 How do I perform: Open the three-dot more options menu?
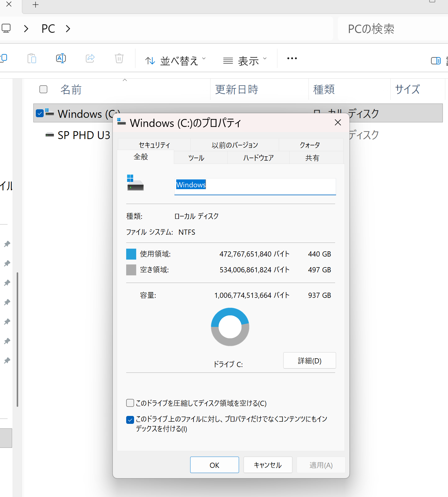[292, 58]
